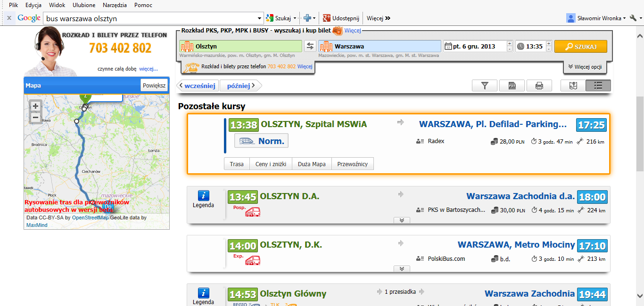Click the date field pt. 6 gru. 2013

(x=475, y=46)
